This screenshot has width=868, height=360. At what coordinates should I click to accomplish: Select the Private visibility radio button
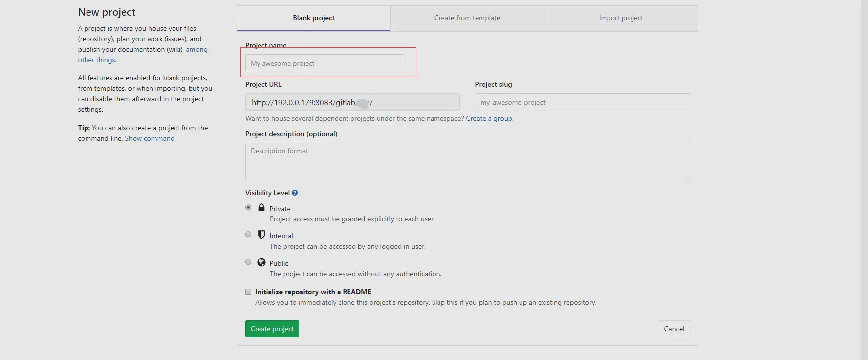tap(248, 207)
